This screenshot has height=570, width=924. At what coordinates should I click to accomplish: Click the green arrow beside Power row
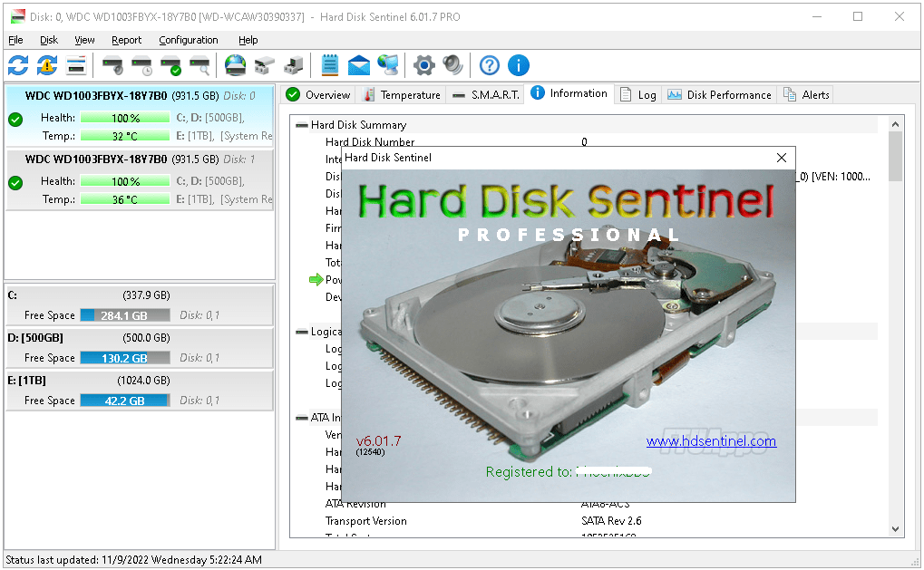pyautogui.click(x=316, y=280)
